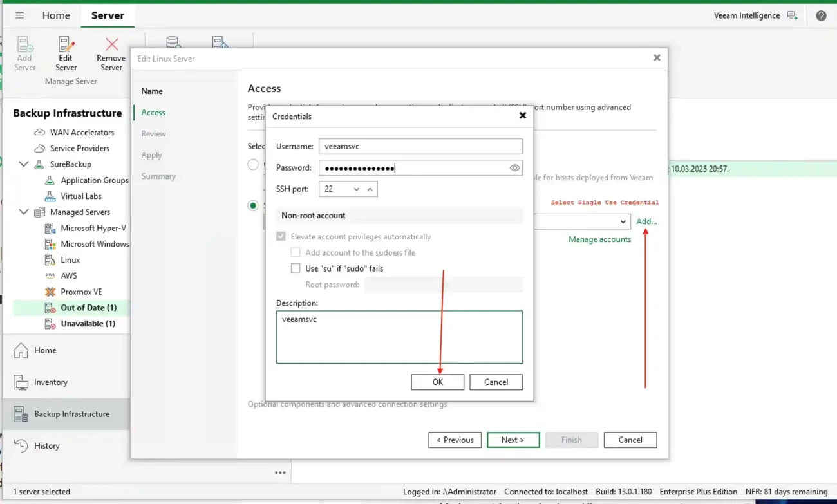Click the SSH port value field
This screenshot has width=837, height=504.
334,189
